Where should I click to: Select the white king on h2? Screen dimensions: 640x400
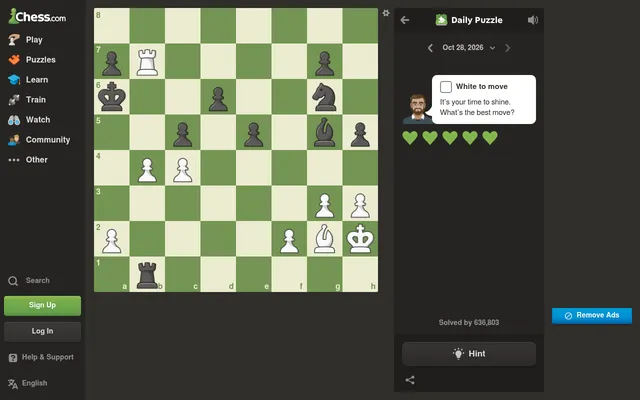point(360,239)
